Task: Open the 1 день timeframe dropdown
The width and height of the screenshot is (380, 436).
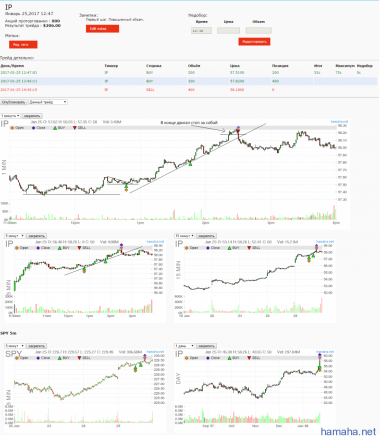Action: pyautogui.click(x=184, y=346)
